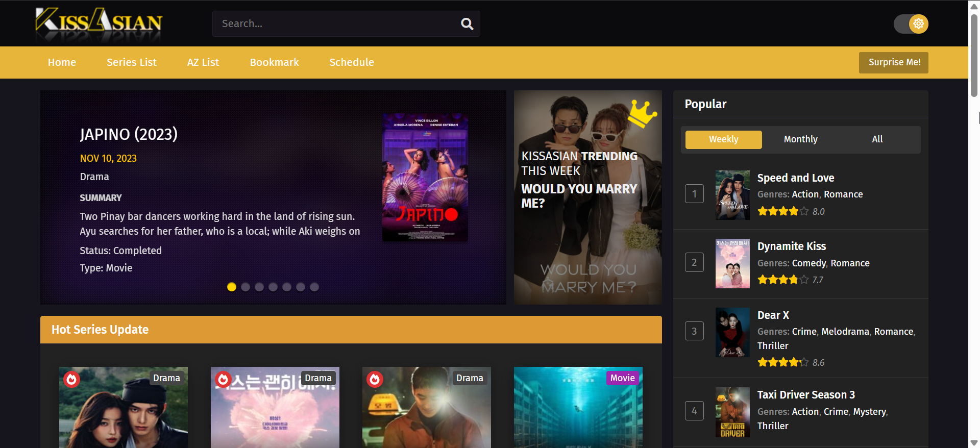Click the Melodrama genre under Dear X
This screenshot has height=448, width=980.
[x=845, y=332]
